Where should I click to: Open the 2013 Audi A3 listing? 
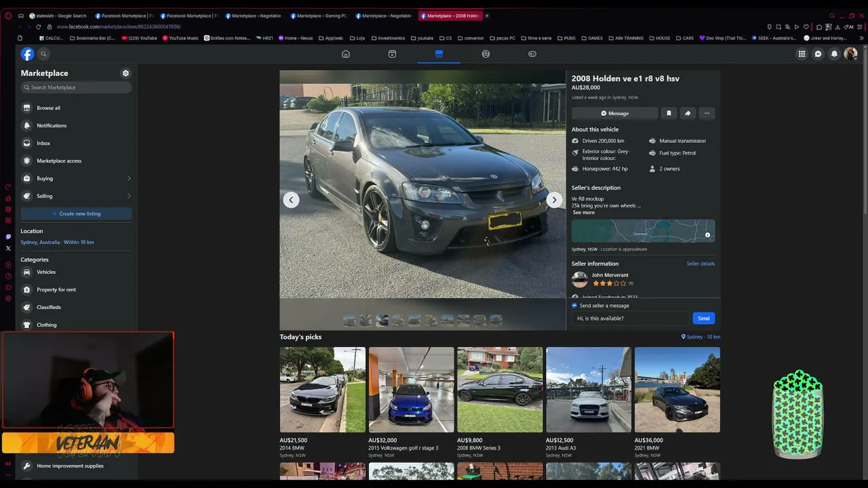[589, 403]
